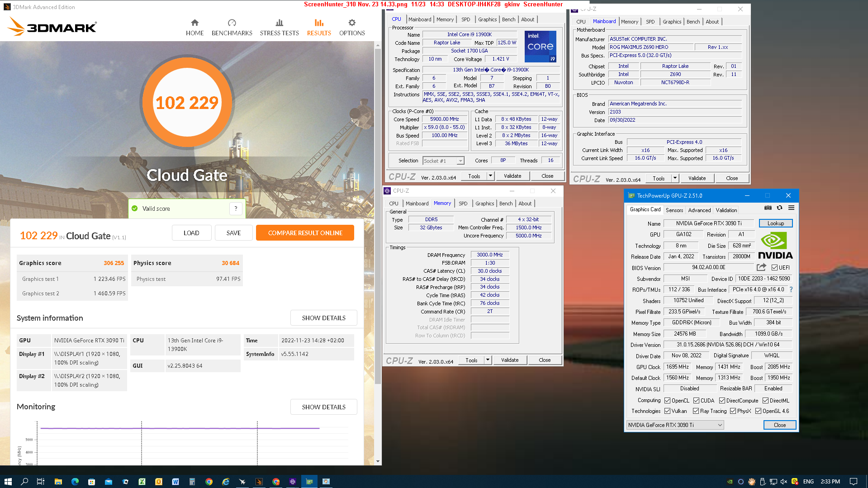Open Internet Explorer from taskbar

pos(225,481)
